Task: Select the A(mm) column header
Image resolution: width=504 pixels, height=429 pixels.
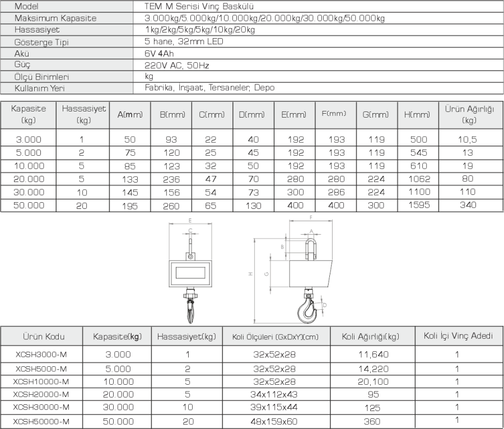Action: (x=130, y=114)
